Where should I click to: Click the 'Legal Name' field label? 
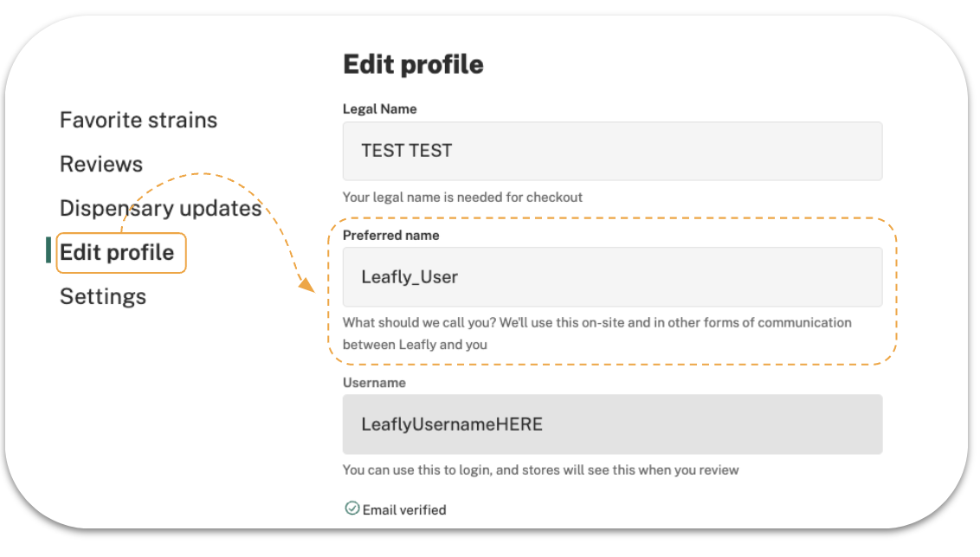point(379,109)
